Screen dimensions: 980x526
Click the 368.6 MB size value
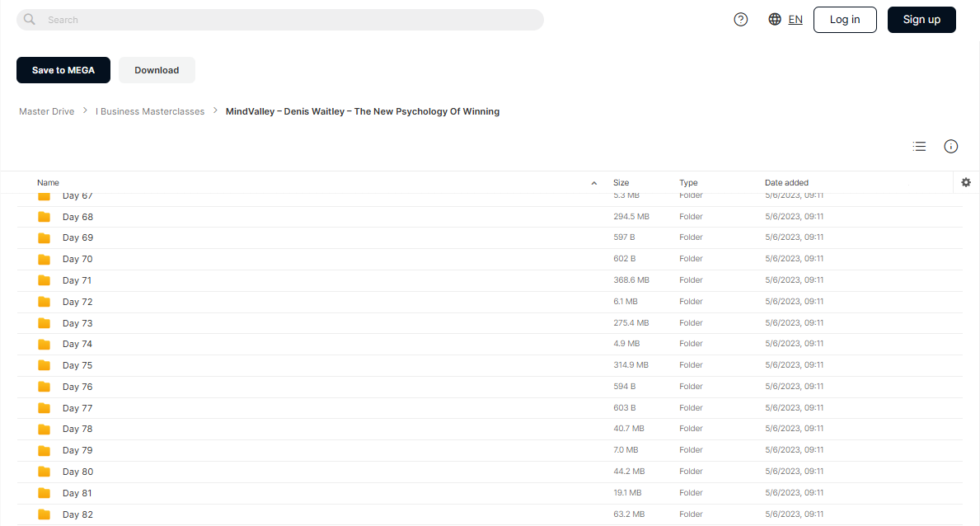pyautogui.click(x=631, y=279)
